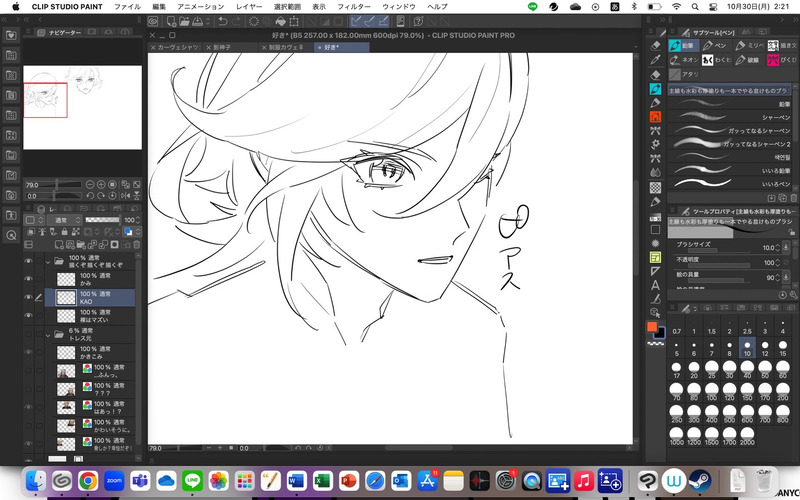This screenshot has width=800, height=500.
Task: Open the blending mode 通常 dropdown
Action: tap(64, 220)
